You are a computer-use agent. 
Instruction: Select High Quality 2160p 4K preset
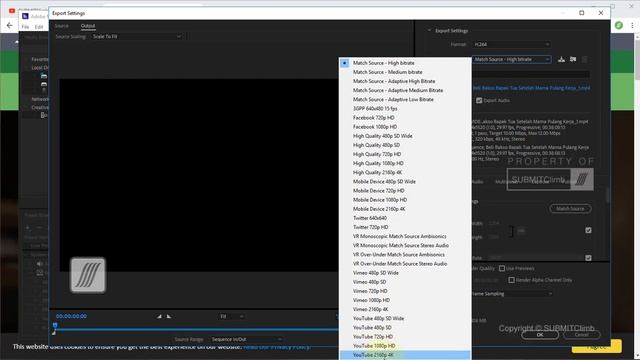(x=405, y=172)
